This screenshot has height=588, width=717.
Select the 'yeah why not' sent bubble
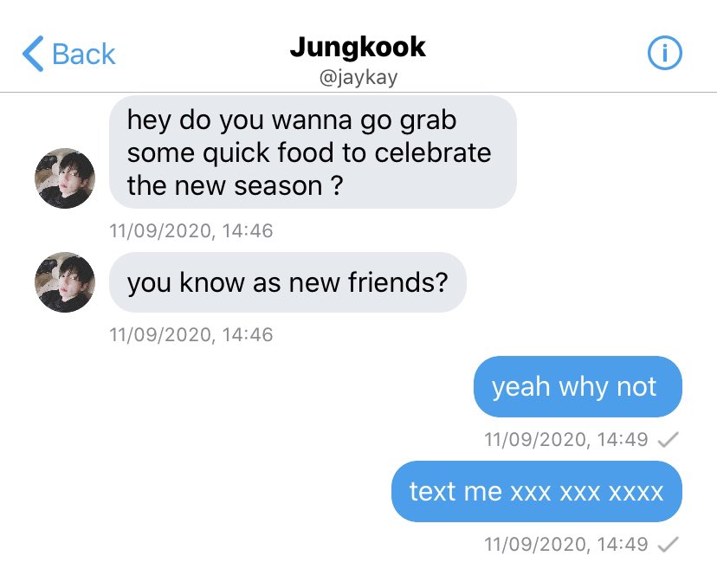pos(578,386)
